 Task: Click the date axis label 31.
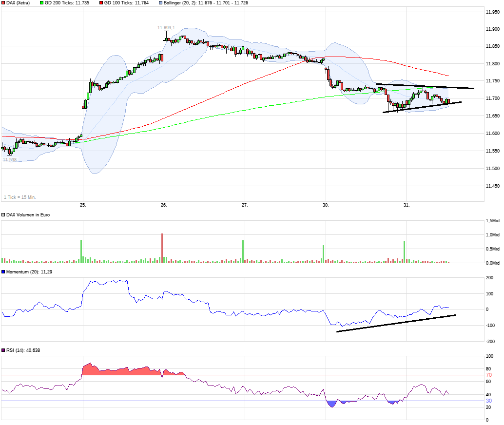point(407,205)
